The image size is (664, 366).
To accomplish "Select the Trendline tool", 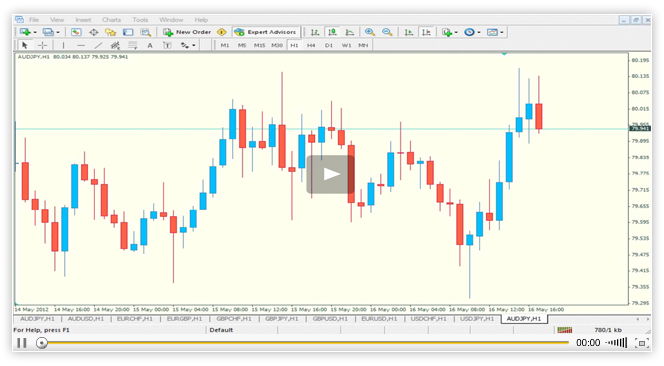I will (98, 45).
